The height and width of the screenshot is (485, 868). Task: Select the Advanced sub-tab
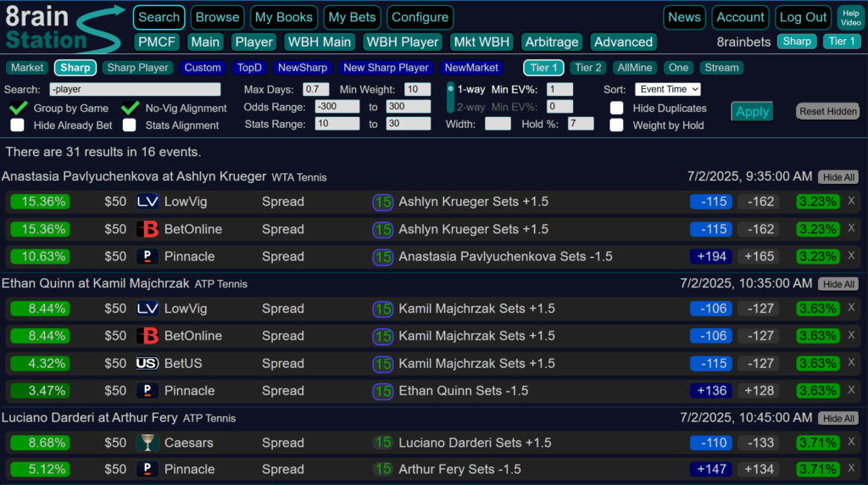(623, 42)
